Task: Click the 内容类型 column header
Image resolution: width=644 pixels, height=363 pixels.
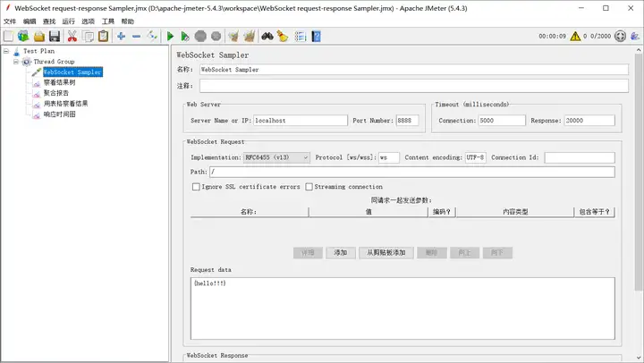Action: (x=515, y=212)
